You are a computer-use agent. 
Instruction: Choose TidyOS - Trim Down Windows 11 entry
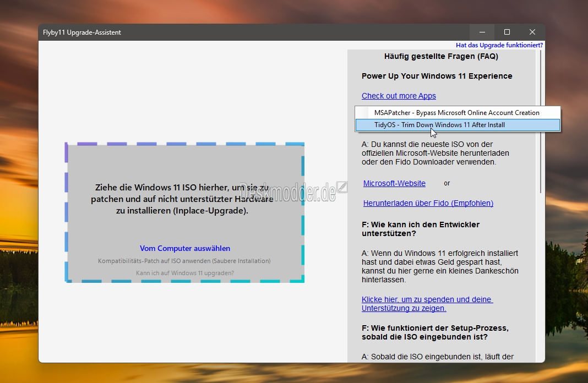click(x=458, y=125)
